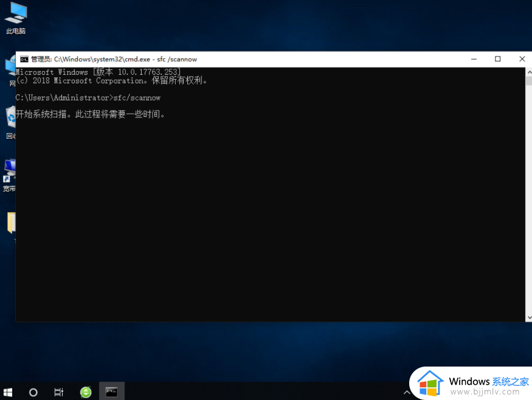Viewport: 532px width, 400px height.
Task: Click the cmd scrollbar down arrow
Action: (529, 317)
